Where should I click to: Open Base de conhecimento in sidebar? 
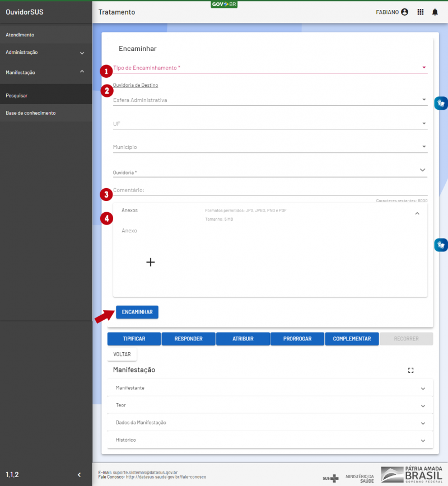click(31, 113)
